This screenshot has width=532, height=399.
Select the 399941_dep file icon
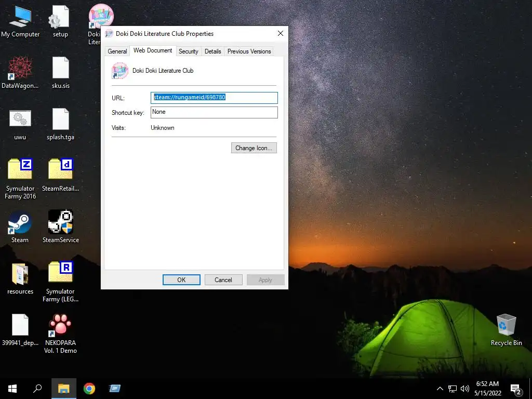[20, 330]
